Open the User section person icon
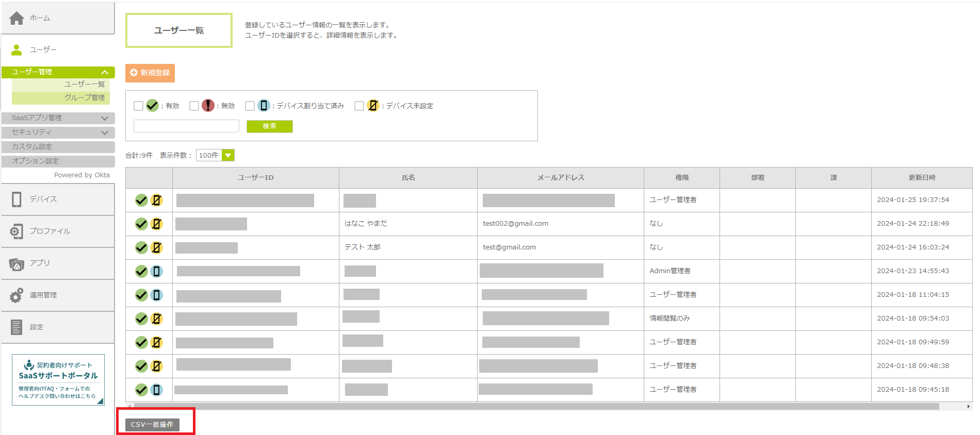The height and width of the screenshot is (435, 980). [x=17, y=49]
